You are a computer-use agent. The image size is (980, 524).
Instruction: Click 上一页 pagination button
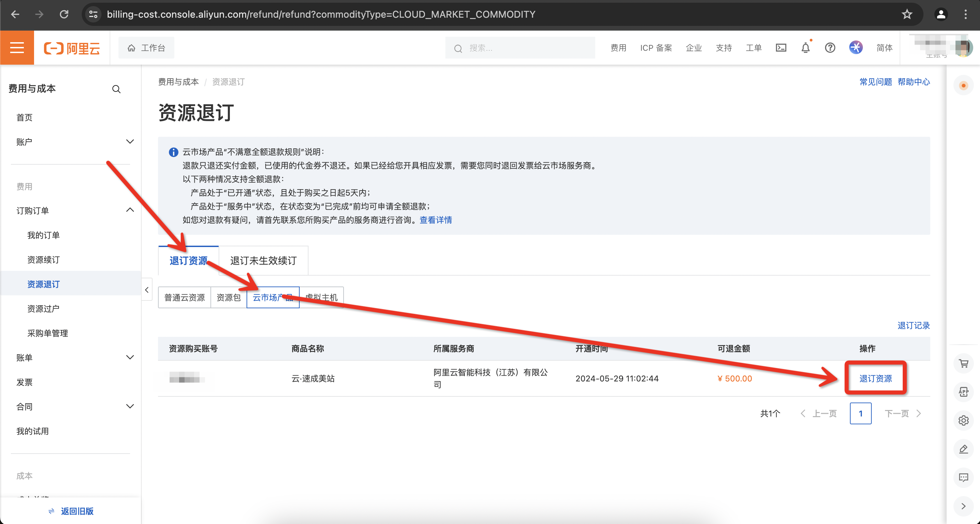point(819,413)
